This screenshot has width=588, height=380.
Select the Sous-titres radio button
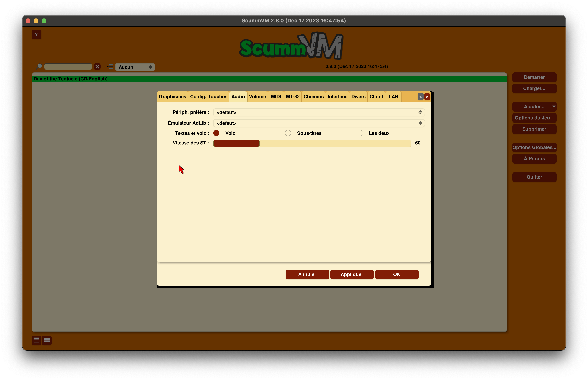click(288, 133)
